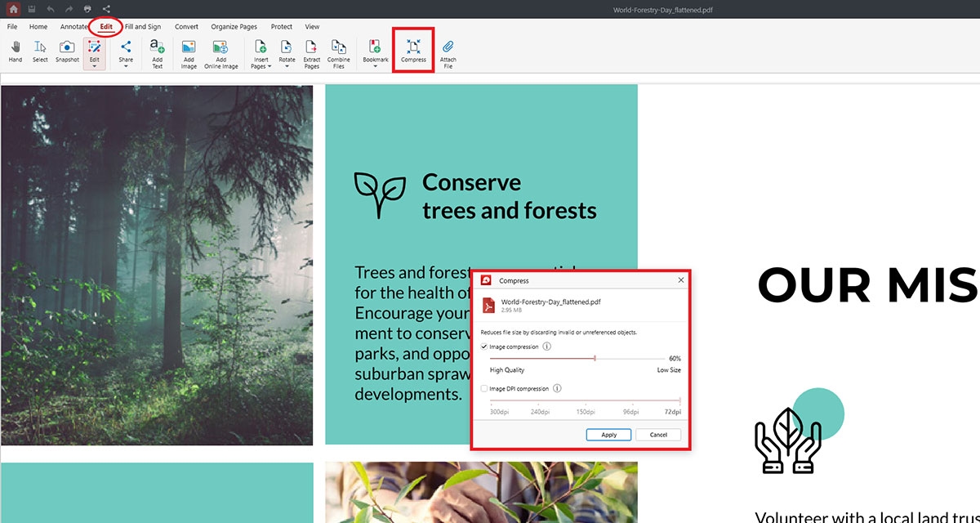The width and height of the screenshot is (980, 523).
Task: Click the 2.95 MB file size text
Action: pyautogui.click(x=512, y=311)
